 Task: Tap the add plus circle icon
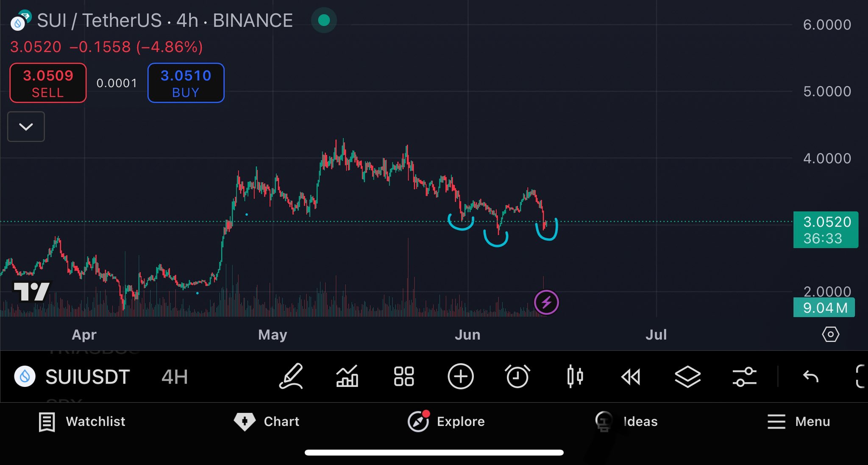(x=460, y=376)
